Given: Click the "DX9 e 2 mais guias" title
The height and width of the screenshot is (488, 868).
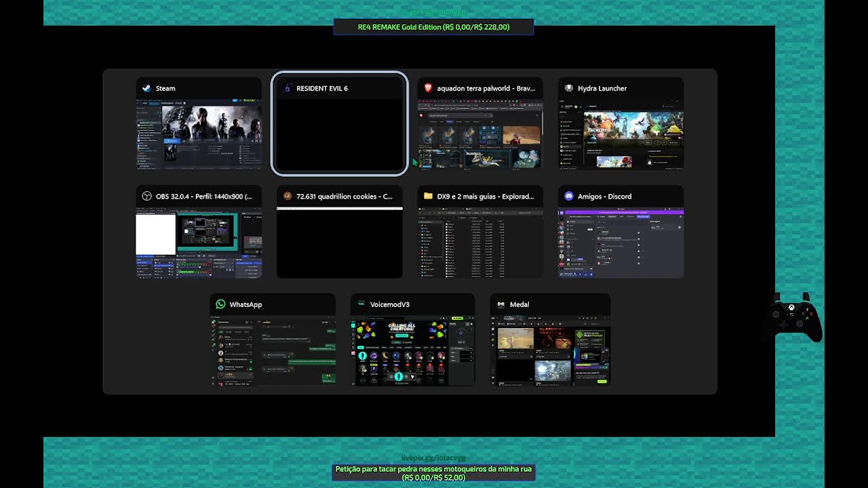Looking at the screenshot, I should pyautogui.click(x=486, y=197).
